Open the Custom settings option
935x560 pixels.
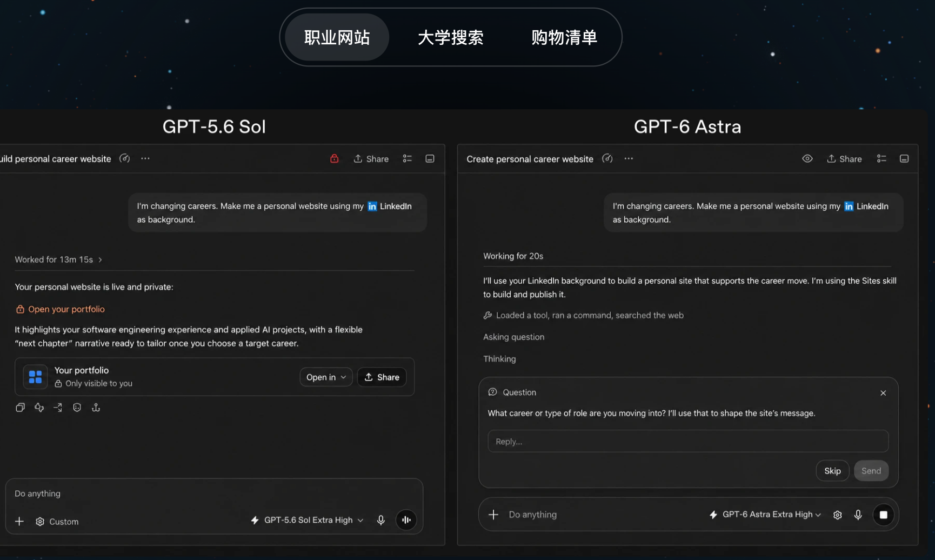tap(57, 522)
